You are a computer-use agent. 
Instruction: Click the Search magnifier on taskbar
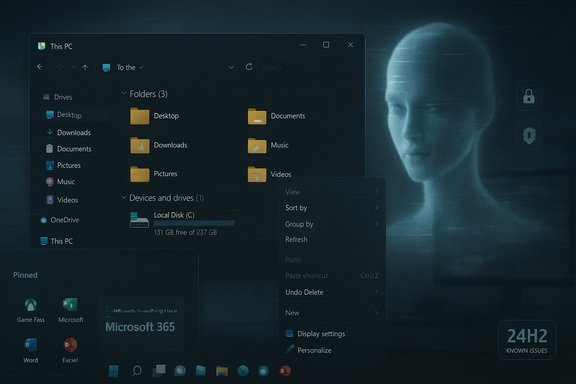[137, 371]
